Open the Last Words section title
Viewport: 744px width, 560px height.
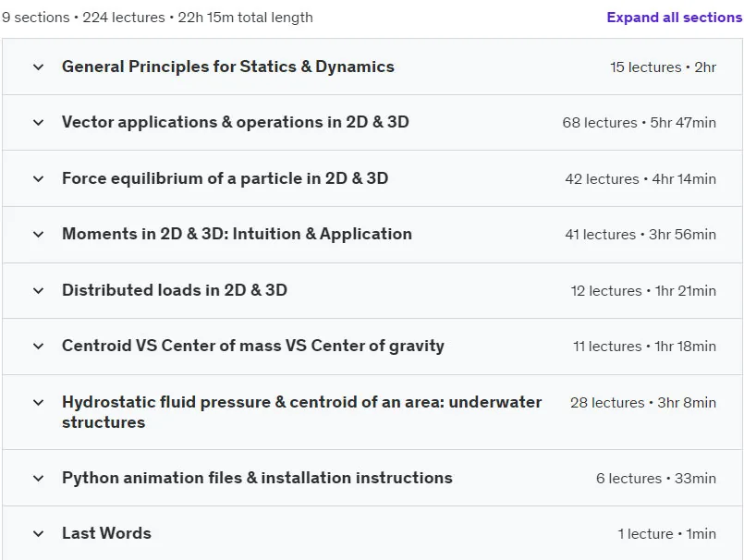106,533
